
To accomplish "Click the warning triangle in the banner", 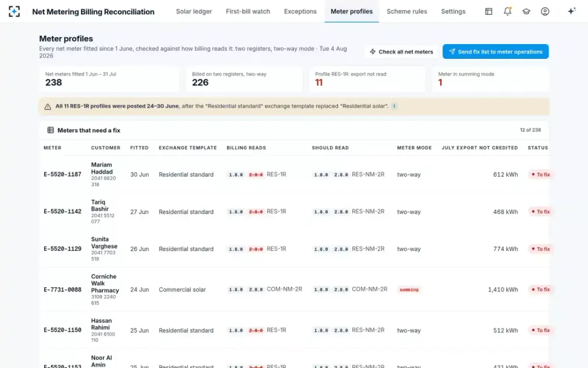I will point(48,106).
